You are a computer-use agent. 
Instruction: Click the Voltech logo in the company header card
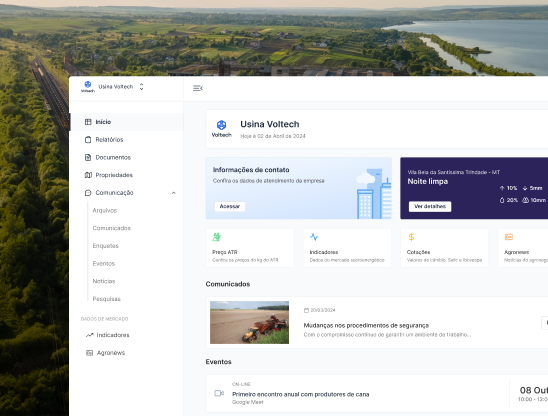tap(222, 129)
